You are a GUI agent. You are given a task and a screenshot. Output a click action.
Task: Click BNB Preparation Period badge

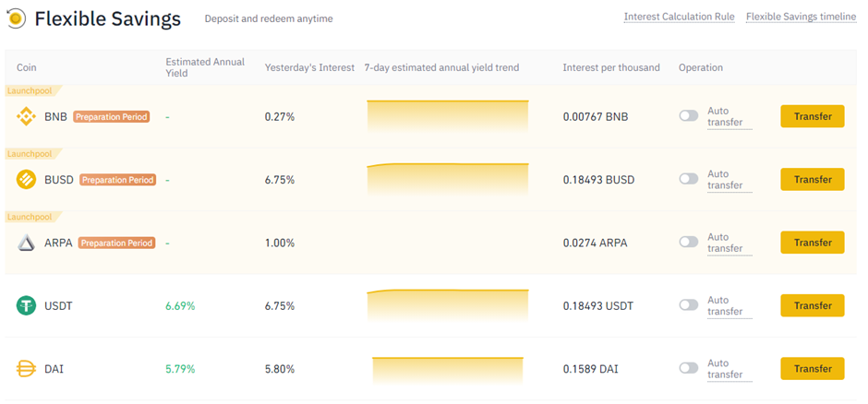(111, 117)
